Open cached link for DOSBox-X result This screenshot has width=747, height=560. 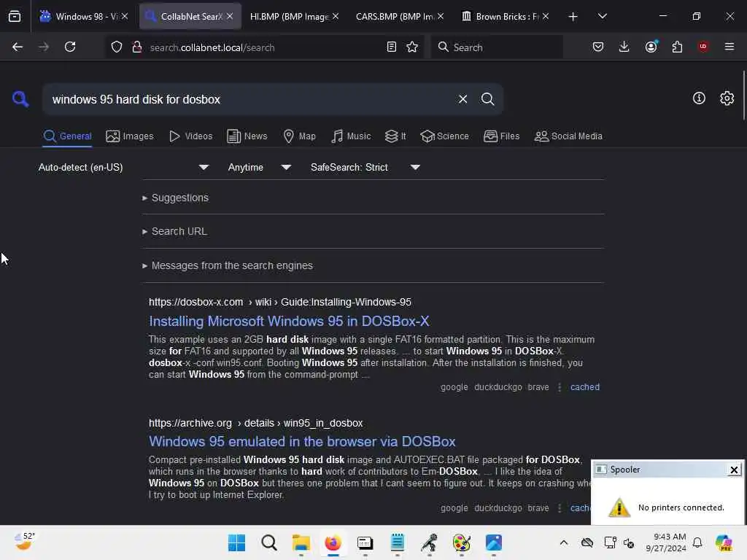coord(584,387)
